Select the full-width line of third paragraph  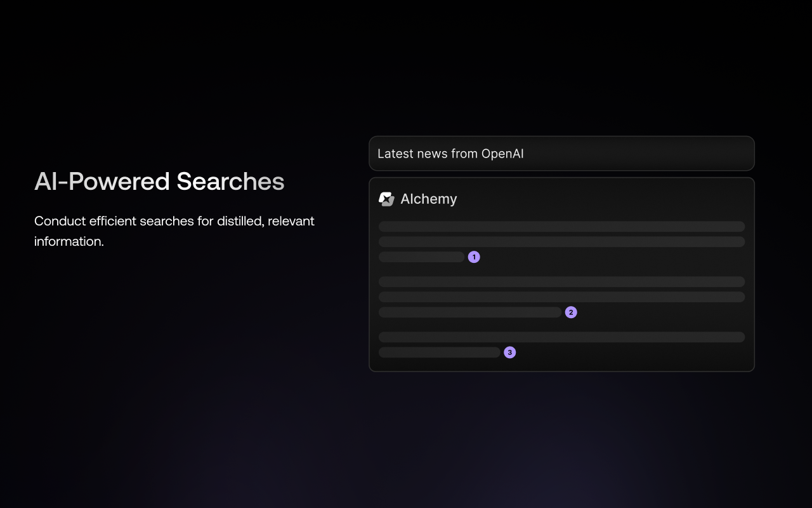click(561, 337)
